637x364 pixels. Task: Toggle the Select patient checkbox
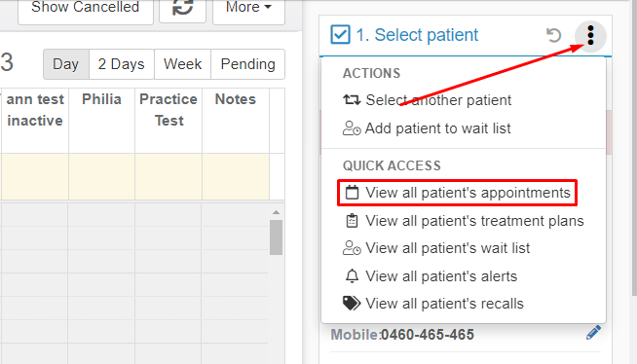point(340,34)
